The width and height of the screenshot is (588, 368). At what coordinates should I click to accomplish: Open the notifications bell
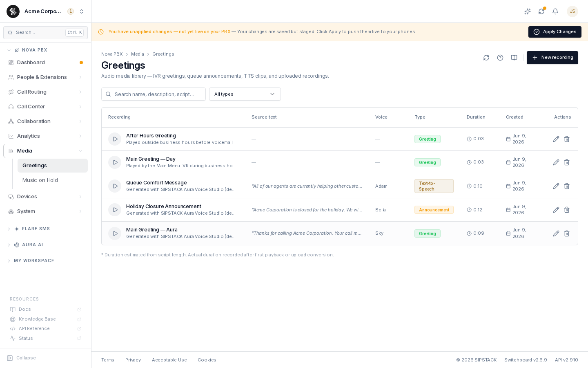[555, 11]
